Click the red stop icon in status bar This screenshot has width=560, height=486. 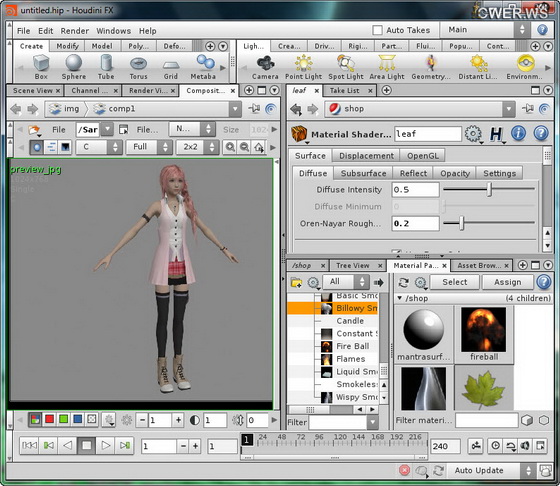[x=404, y=470]
